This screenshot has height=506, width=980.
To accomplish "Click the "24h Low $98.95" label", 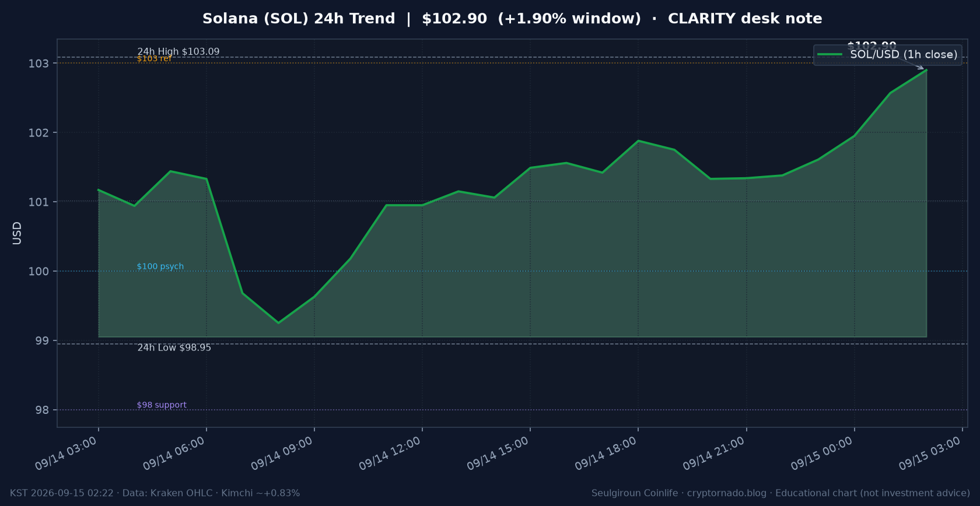I will tap(174, 348).
